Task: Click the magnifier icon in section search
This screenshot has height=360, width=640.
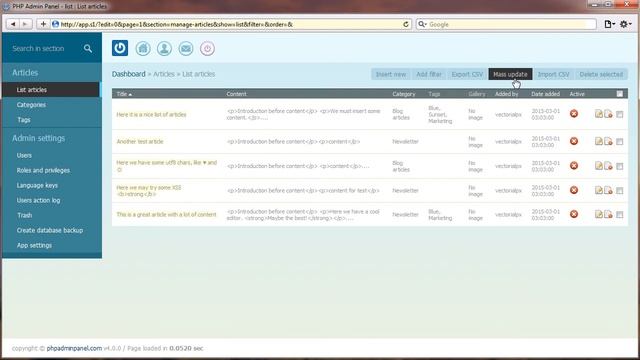Action: (x=88, y=49)
